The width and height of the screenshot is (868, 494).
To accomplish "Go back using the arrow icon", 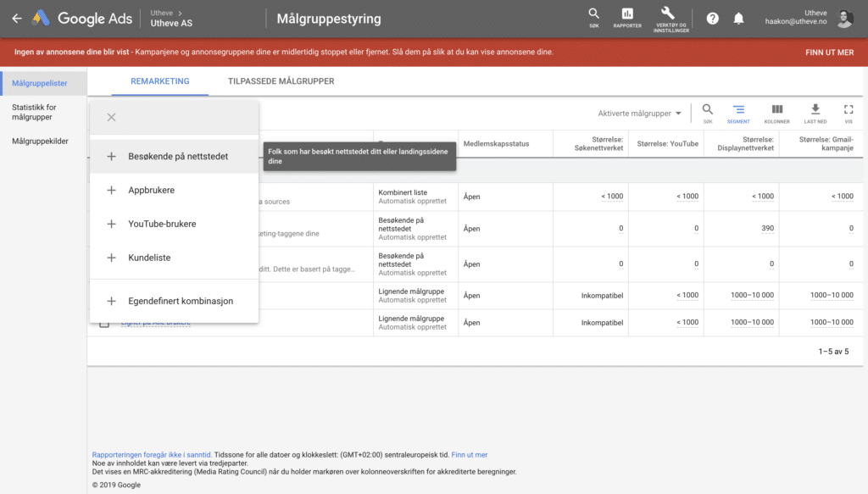I will (x=17, y=19).
